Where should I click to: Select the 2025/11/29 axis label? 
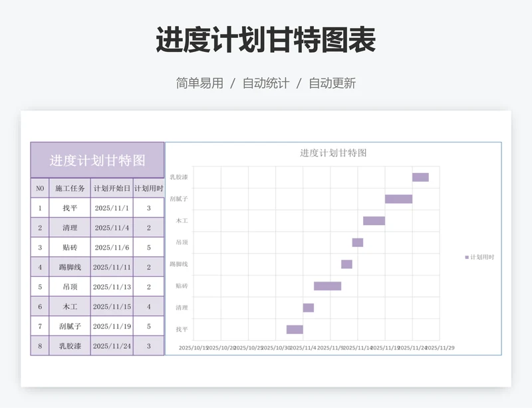click(440, 346)
